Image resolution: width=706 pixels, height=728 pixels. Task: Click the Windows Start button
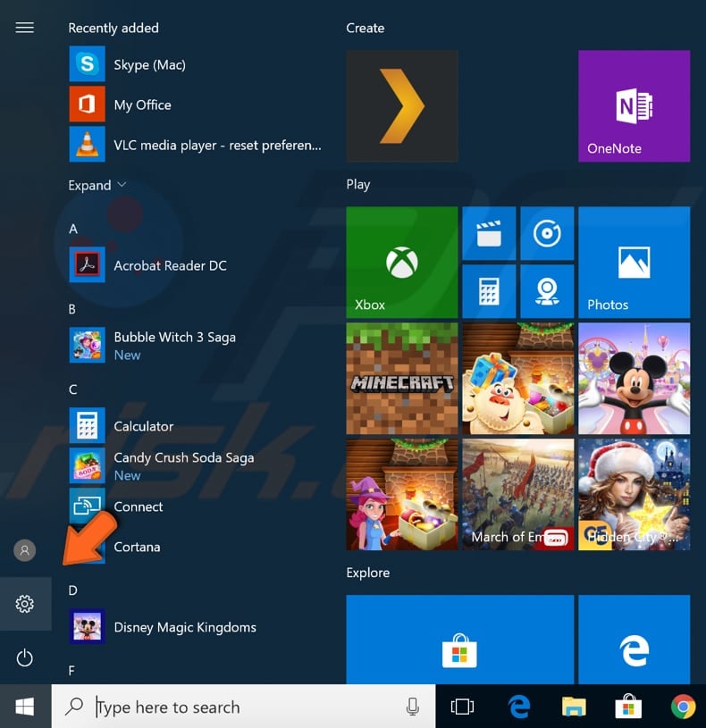(25, 707)
